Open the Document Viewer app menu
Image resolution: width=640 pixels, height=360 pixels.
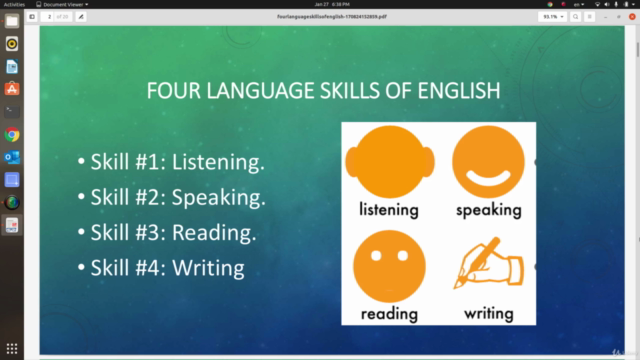click(x=62, y=4)
